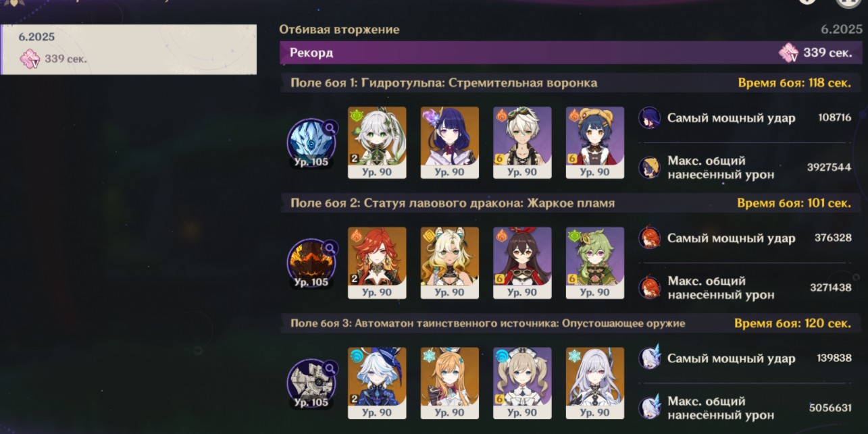Click the purple Рекорд header bar
The height and width of the screenshot is (434, 868).
[571, 53]
